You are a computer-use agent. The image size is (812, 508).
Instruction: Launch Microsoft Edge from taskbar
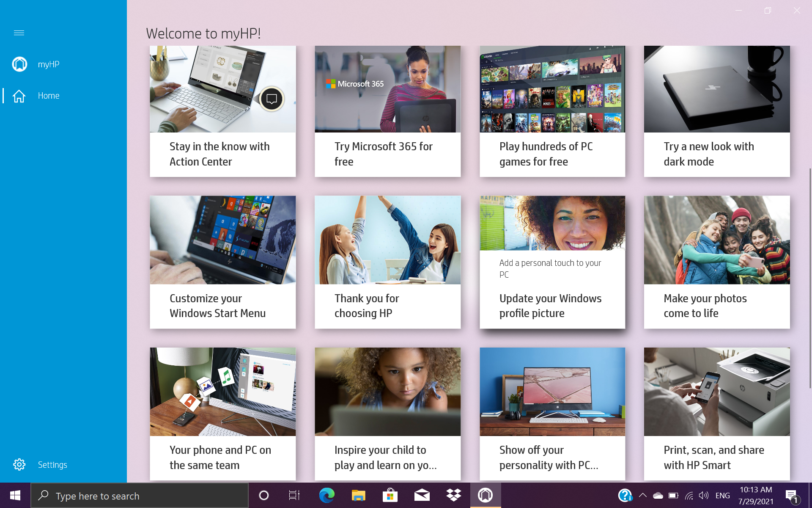pyautogui.click(x=326, y=495)
